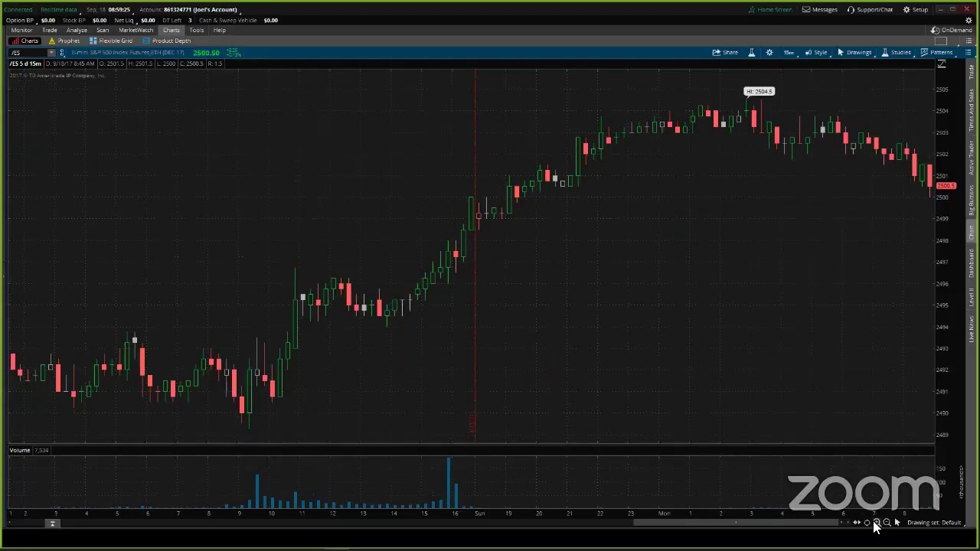The width and height of the screenshot is (980, 551).
Task: Click the horizontal chart scrollbar thumb
Action: click(737, 523)
